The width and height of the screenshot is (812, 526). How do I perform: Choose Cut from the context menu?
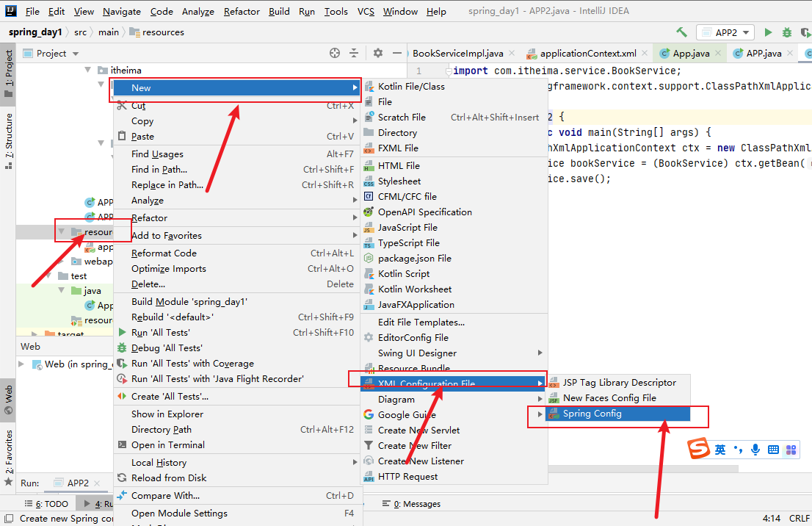point(236,105)
